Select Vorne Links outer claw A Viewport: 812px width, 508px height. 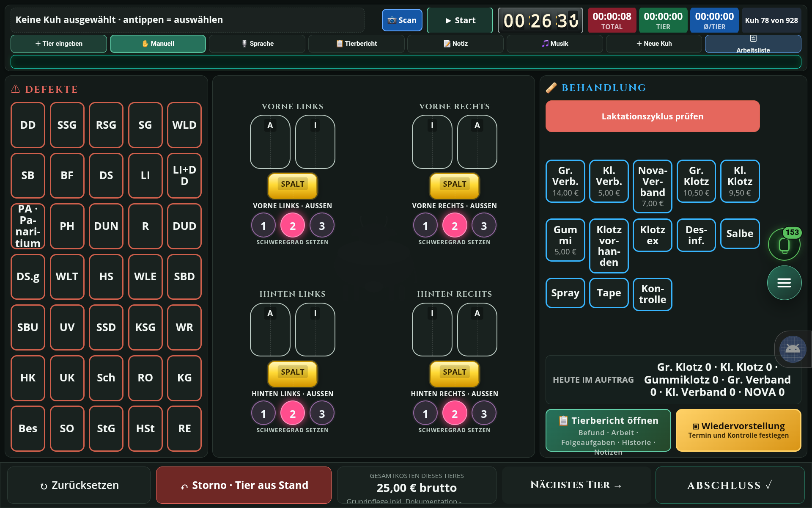(270, 142)
